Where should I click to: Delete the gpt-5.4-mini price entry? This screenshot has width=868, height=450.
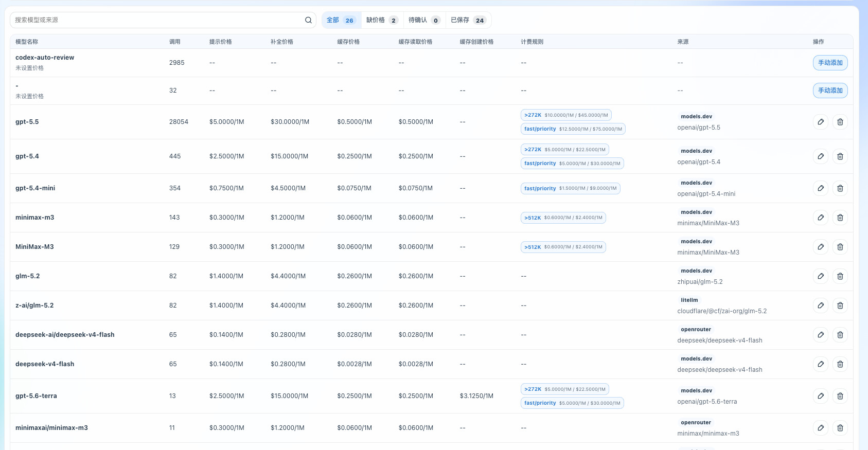click(x=840, y=188)
